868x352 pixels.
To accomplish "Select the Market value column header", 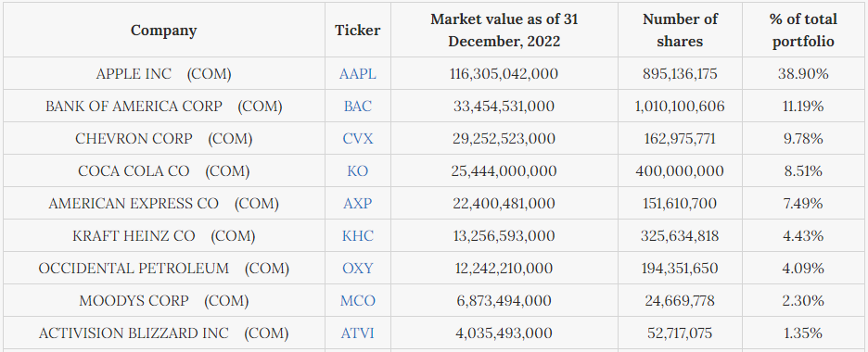I will click(504, 30).
